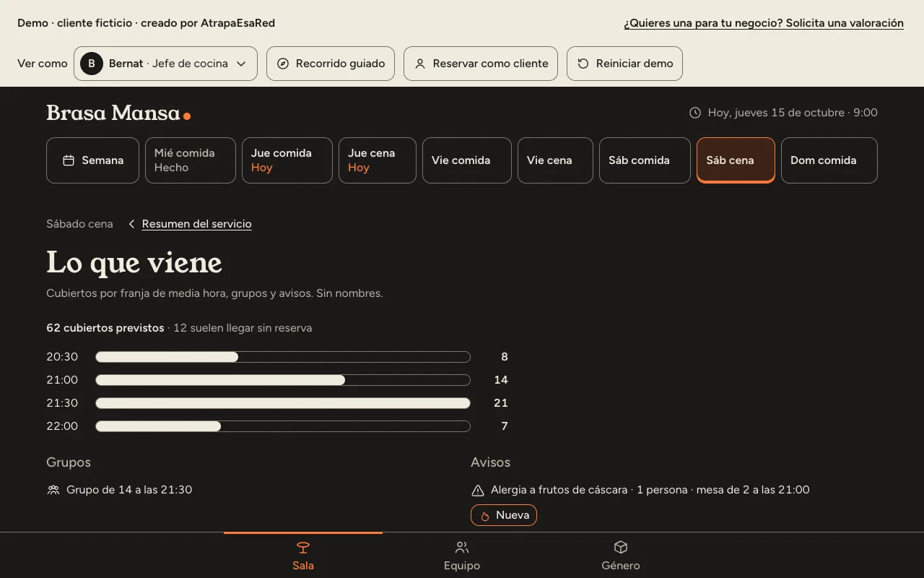
Task: Go back to Resumen del servicio
Action: click(x=196, y=224)
